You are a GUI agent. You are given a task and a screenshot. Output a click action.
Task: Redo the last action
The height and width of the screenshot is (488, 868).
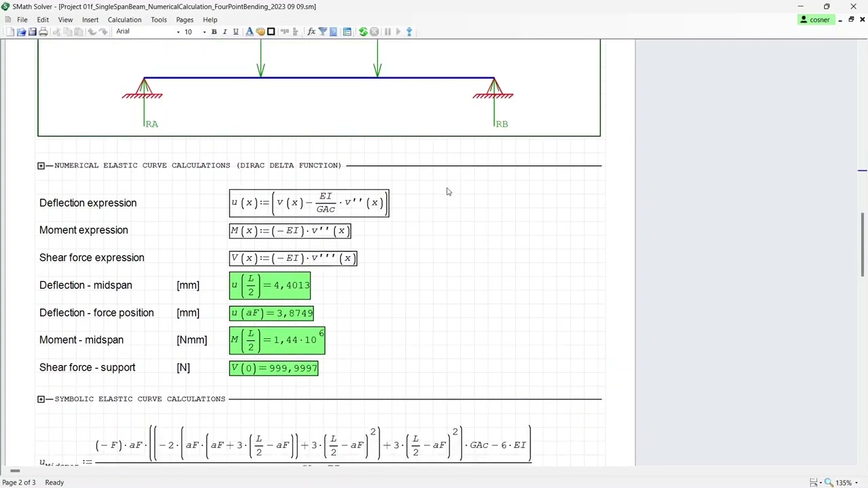click(x=103, y=32)
